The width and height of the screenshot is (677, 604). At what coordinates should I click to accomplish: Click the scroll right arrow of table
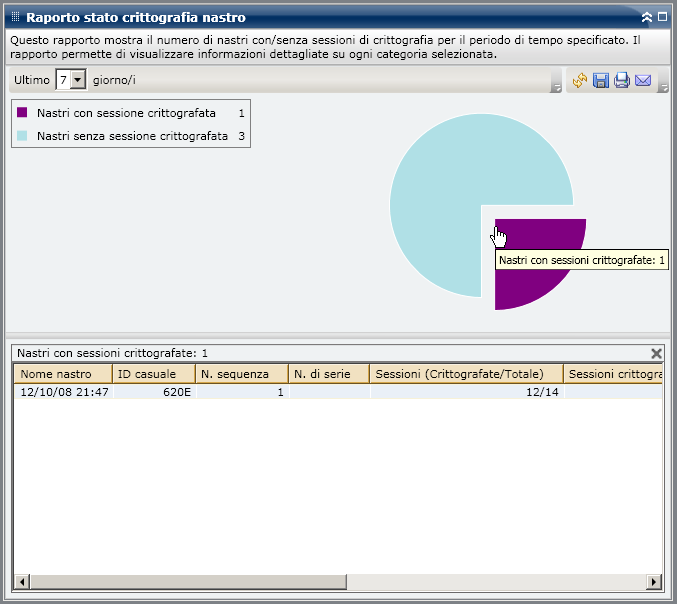pyautogui.click(x=654, y=582)
